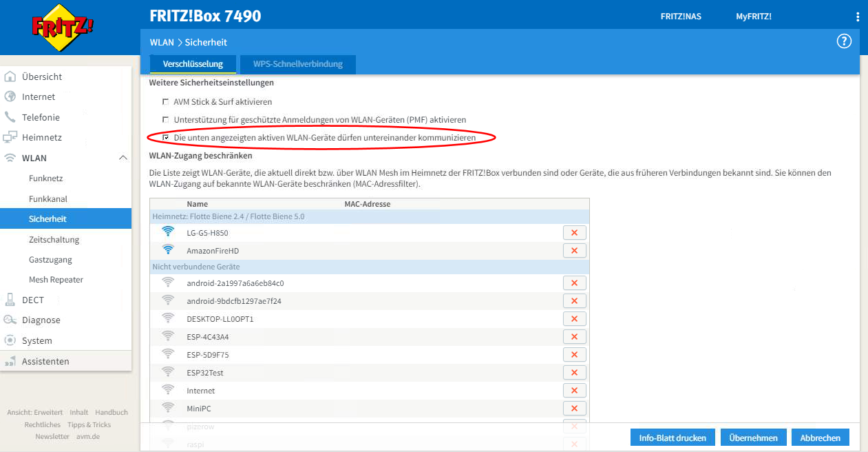Viewport: 868px width, 452px height.
Task: Open FRITZ!NAS link in header
Action: [681, 17]
